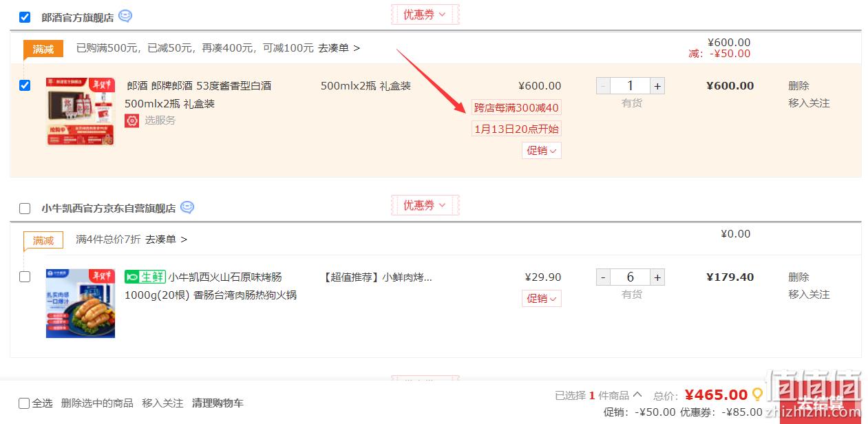This screenshot has height=424, width=868.
Task: Delete the 烤肠 item via 删除
Action: coord(798,277)
